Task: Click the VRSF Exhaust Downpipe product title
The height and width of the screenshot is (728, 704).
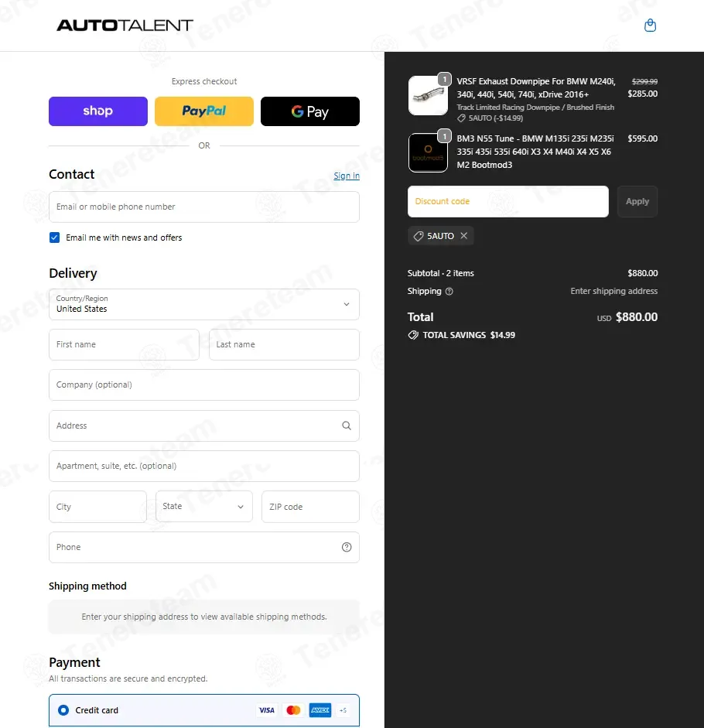Action: (x=536, y=87)
